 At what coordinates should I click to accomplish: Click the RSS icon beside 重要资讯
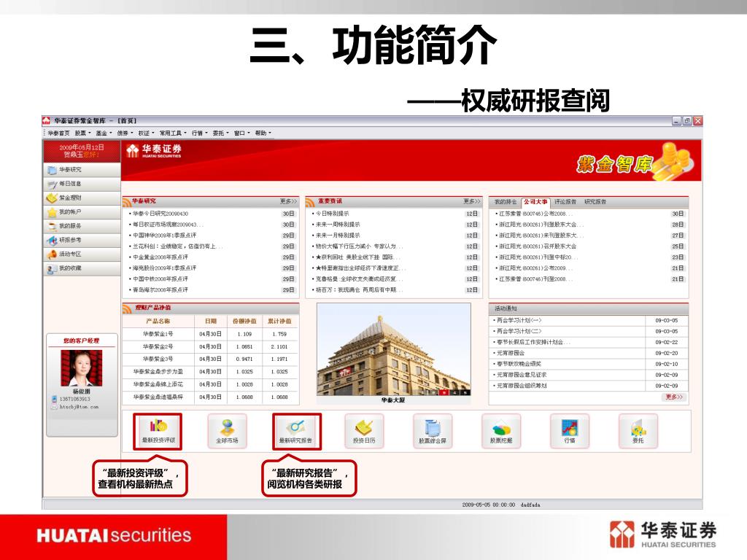(310, 202)
